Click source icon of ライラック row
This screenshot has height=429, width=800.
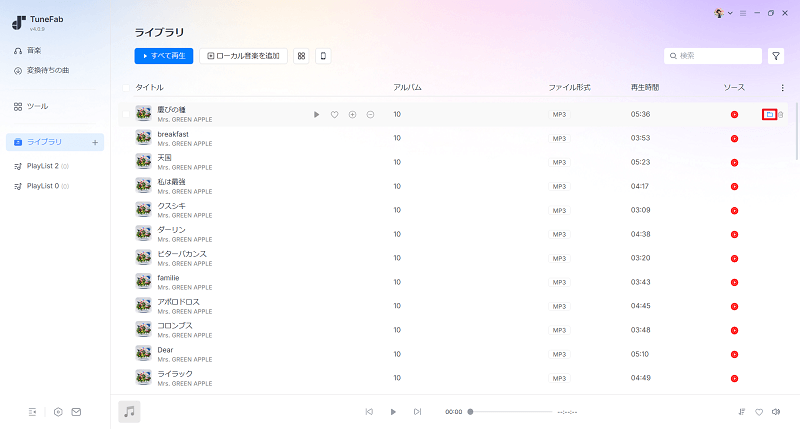point(734,378)
